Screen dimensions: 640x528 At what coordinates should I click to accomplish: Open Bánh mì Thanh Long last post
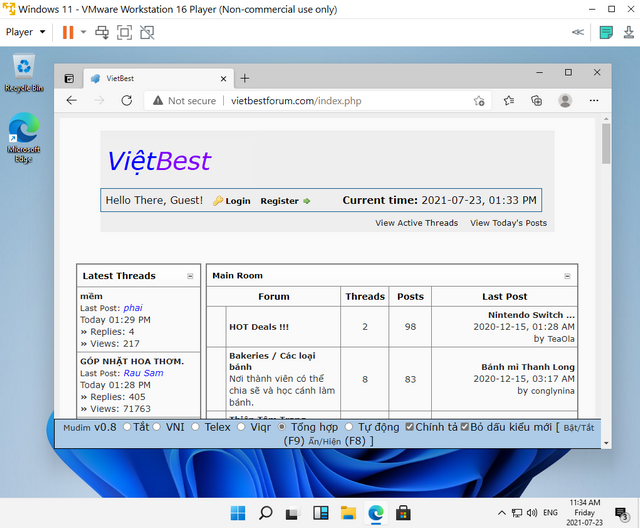click(x=528, y=367)
